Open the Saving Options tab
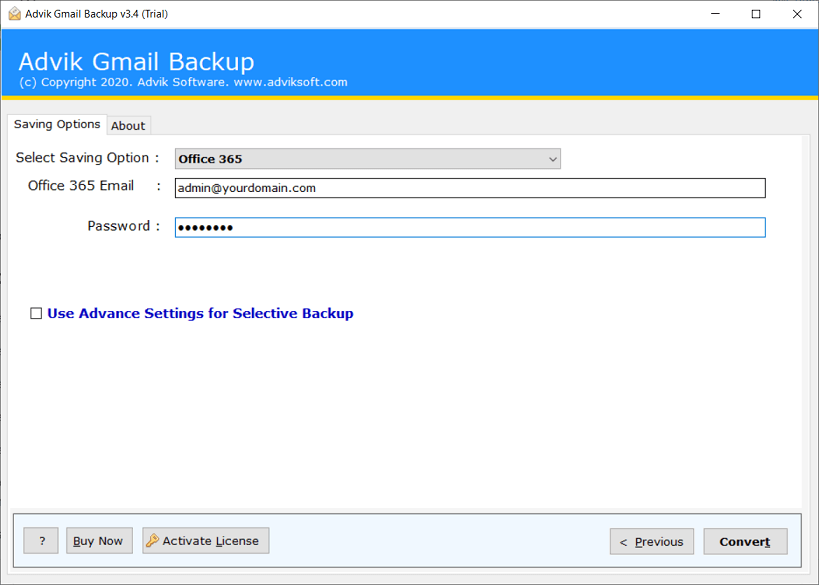Image resolution: width=819 pixels, height=585 pixels. (x=57, y=124)
